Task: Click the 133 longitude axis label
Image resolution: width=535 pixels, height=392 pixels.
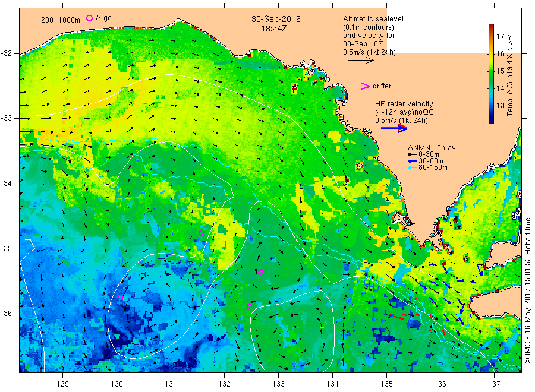Action: pos(278,384)
